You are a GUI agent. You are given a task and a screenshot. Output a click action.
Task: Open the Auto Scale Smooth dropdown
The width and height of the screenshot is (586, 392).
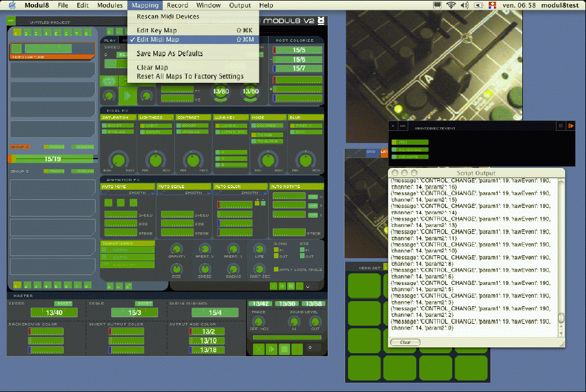(184, 193)
